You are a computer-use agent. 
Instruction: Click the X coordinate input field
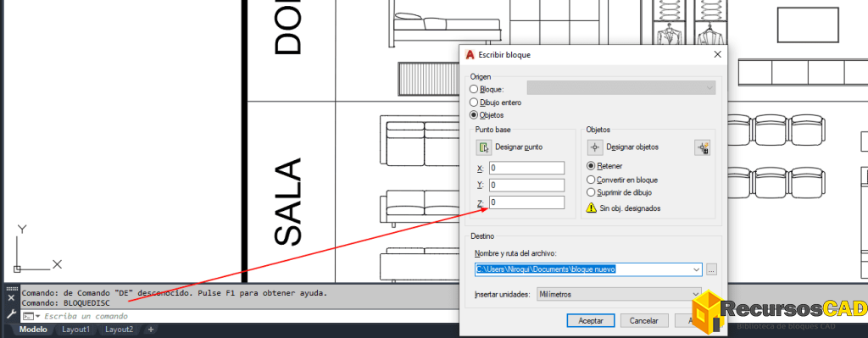pyautogui.click(x=526, y=169)
